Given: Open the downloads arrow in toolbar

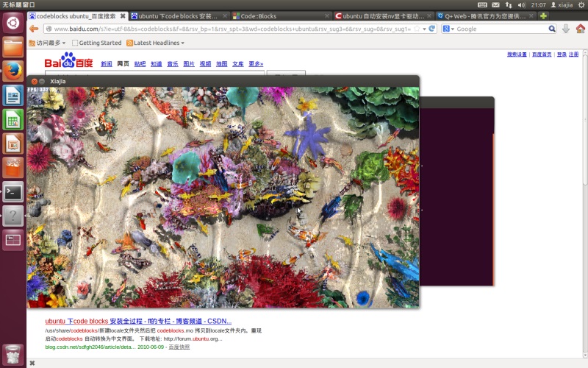Looking at the screenshot, I should tap(565, 29).
